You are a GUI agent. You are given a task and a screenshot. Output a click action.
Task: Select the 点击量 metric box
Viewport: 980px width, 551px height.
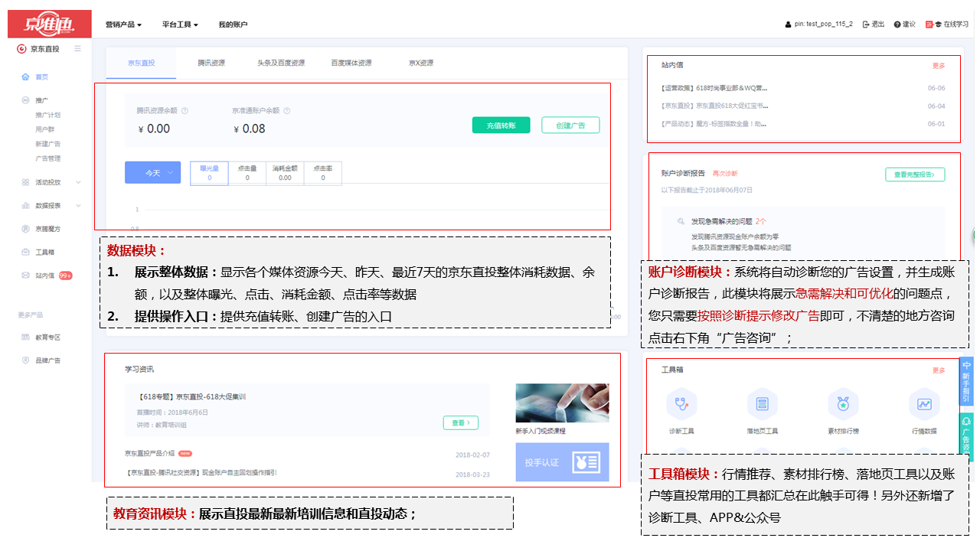(247, 173)
